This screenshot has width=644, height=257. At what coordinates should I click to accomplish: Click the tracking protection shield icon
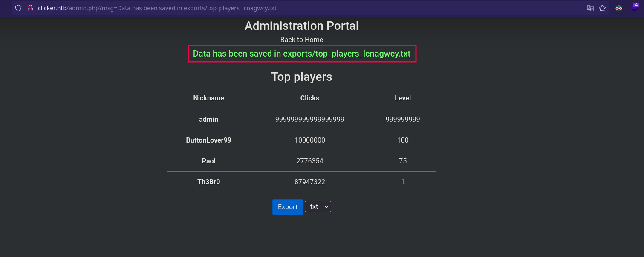click(x=18, y=8)
